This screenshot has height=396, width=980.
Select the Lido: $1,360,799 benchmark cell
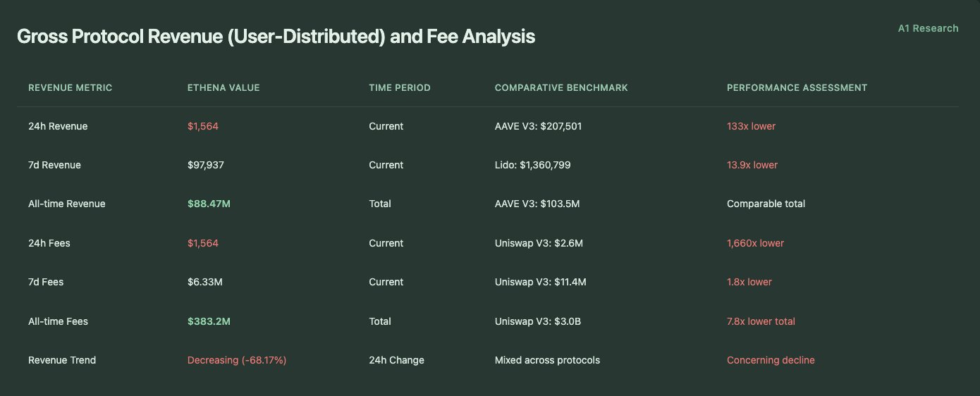[x=532, y=165]
